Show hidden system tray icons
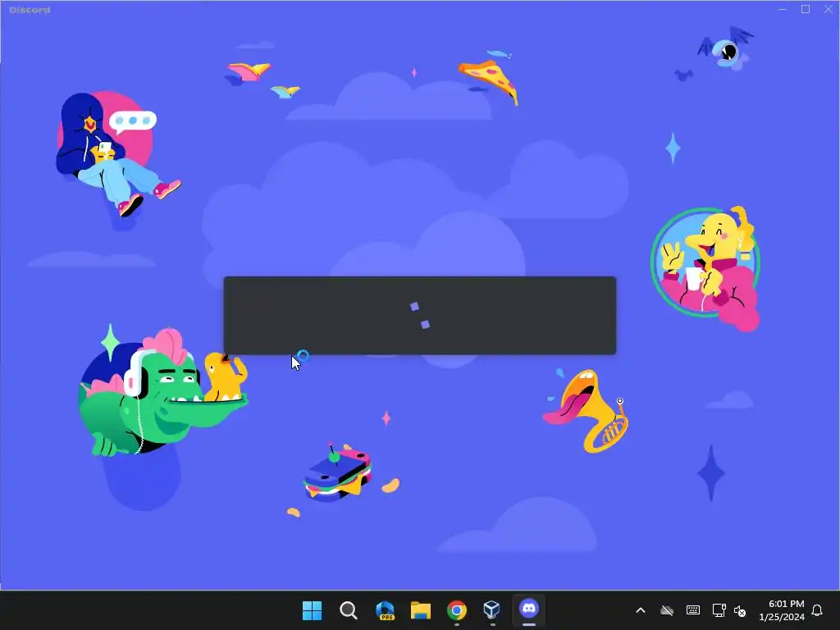This screenshot has height=630, width=840. tap(640, 610)
